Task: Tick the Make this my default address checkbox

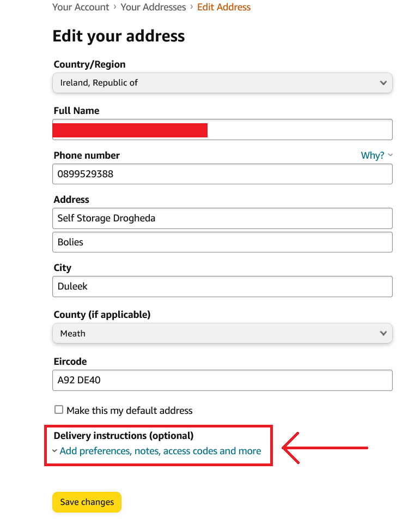Action: [x=59, y=410]
